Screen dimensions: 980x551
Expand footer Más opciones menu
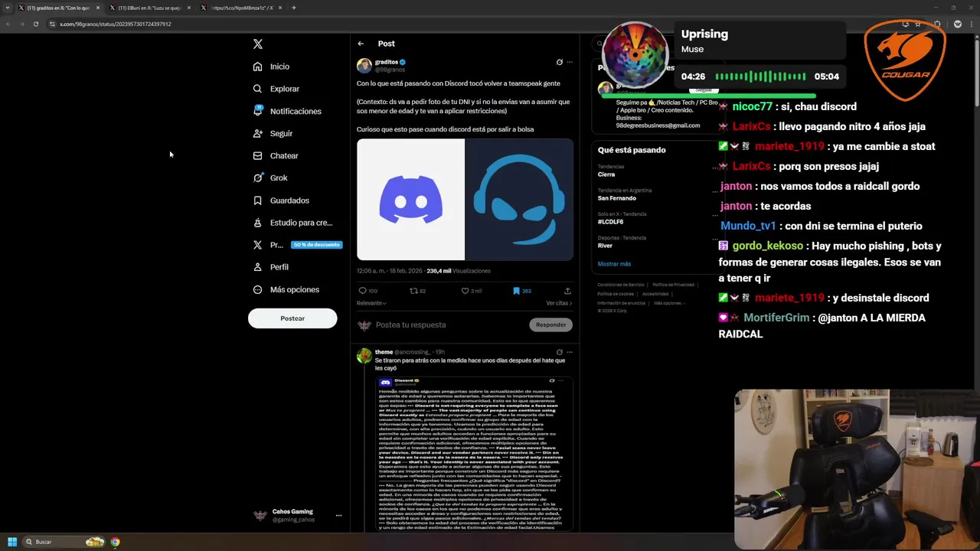tap(669, 303)
